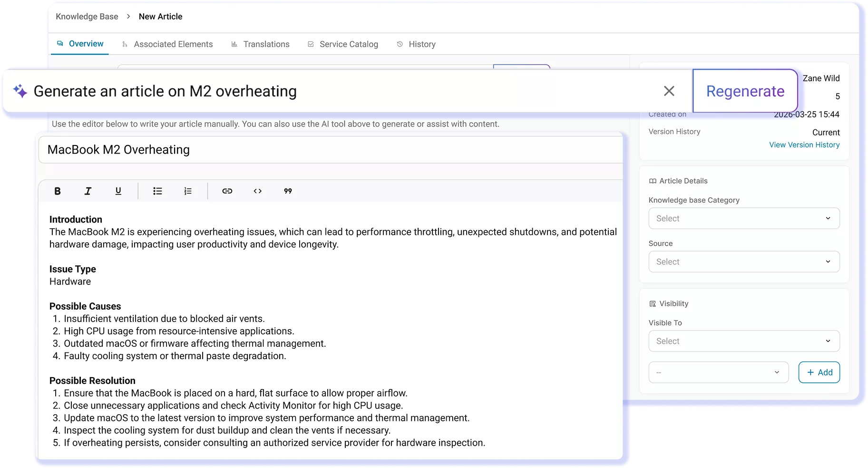This screenshot has height=468, width=868.
Task: Insert a numbered list
Action: click(x=188, y=191)
